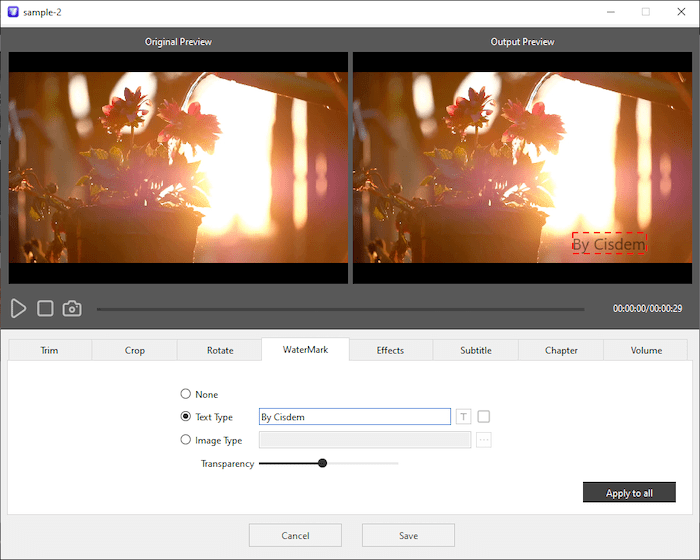The image size is (700, 560).
Task: Open the Effects tab
Action: (x=390, y=350)
